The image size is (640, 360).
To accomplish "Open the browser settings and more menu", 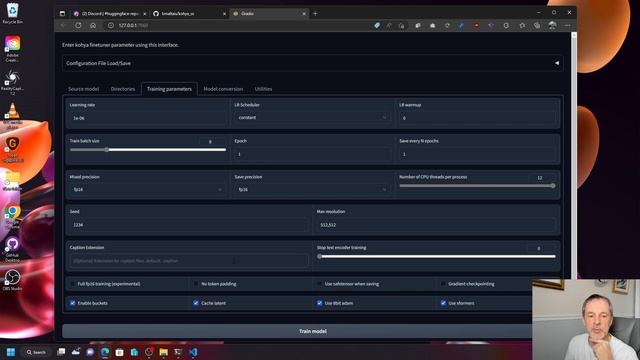I will click(x=568, y=25).
